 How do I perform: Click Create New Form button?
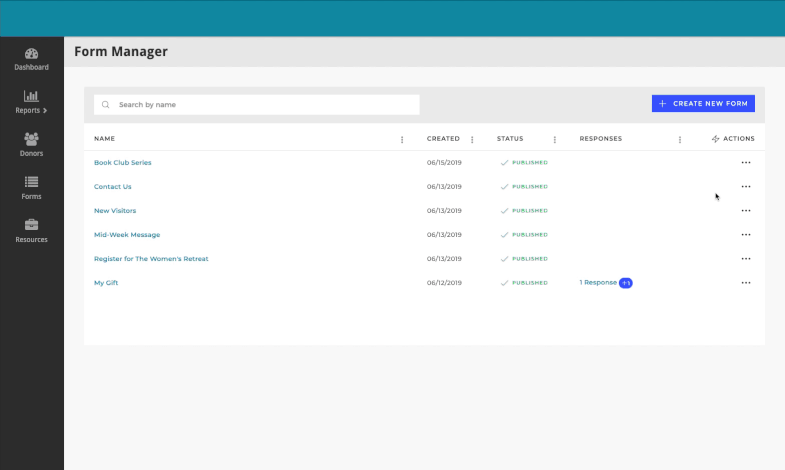(703, 103)
